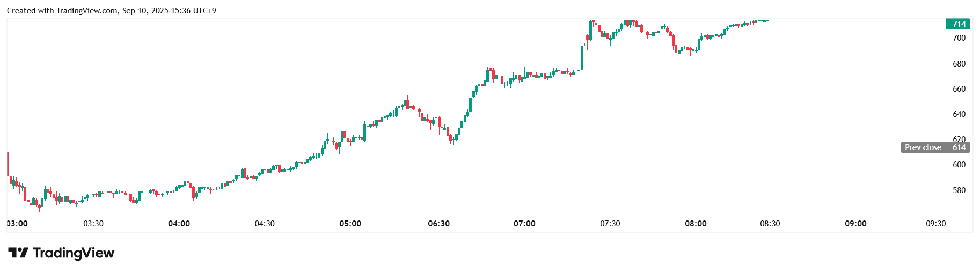The height and width of the screenshot is (273, 980).
Task: Select the 08:00 time axis label
Action: pos(696,224)
